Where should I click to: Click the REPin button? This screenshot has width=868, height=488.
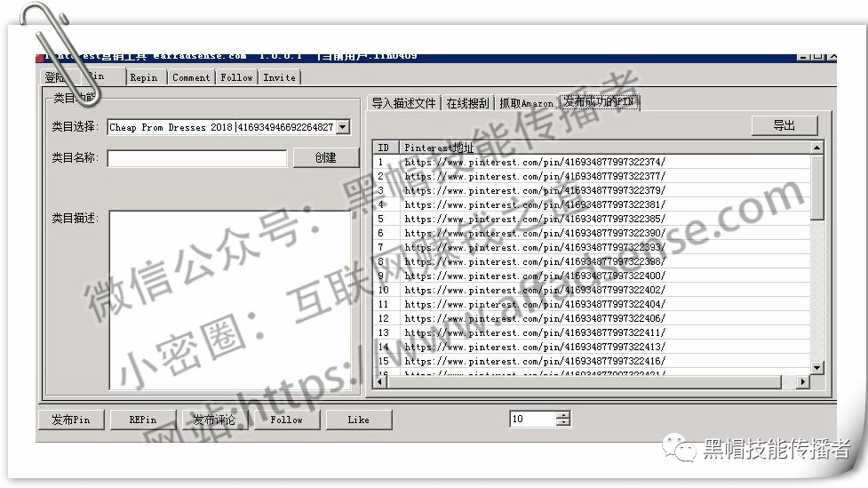pyautogui.click(x=143, y=420)
